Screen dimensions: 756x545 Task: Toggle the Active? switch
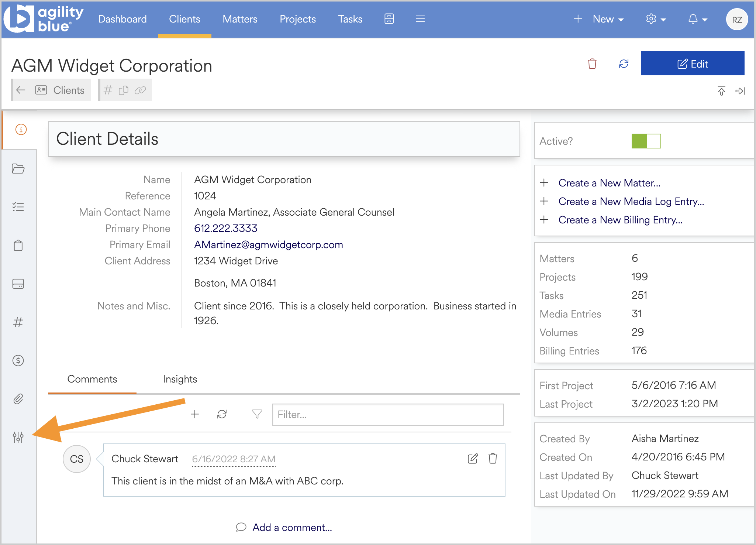pos(646,141)
